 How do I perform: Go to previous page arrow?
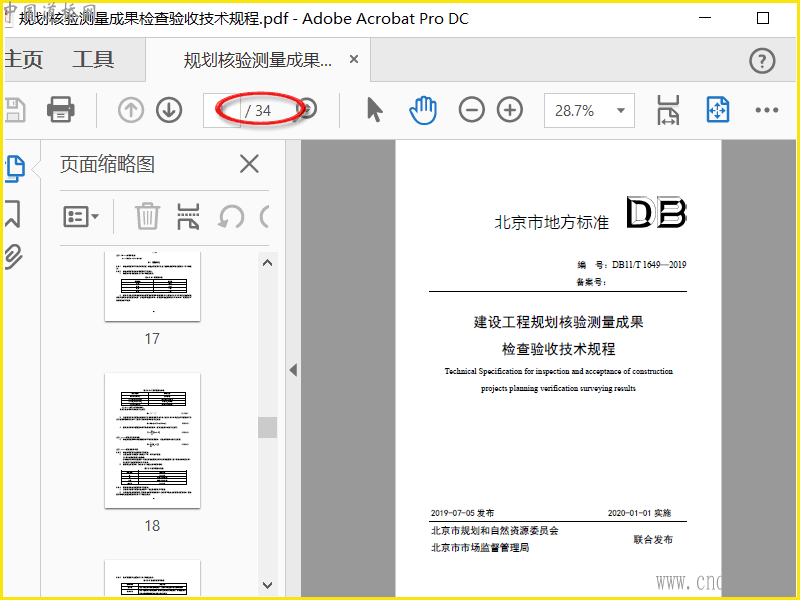(x=131, y=110)
